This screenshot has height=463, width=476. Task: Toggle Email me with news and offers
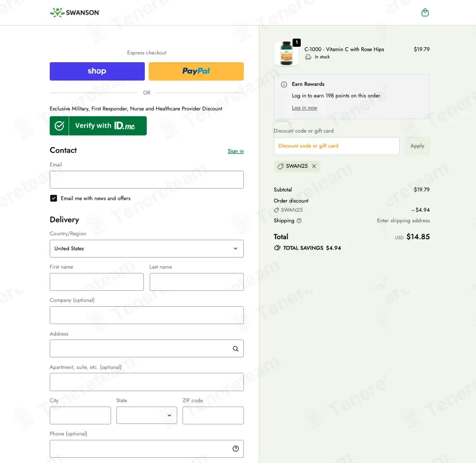point(54,198)
